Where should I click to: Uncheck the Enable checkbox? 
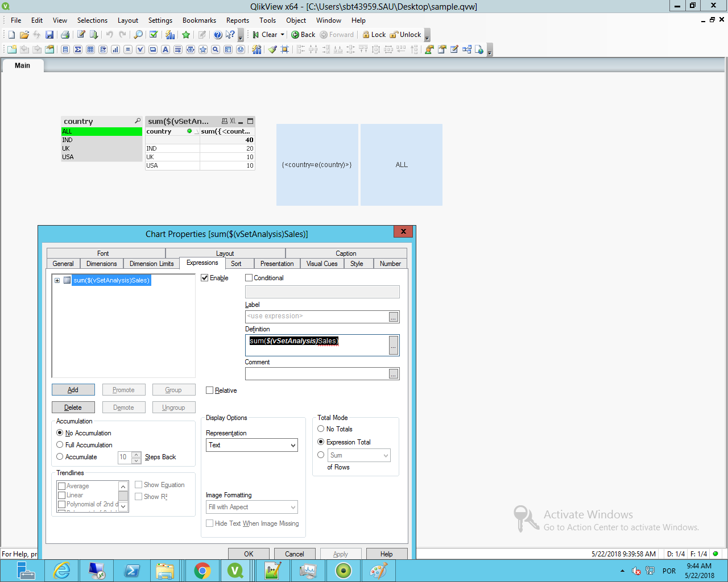point(205,278)
